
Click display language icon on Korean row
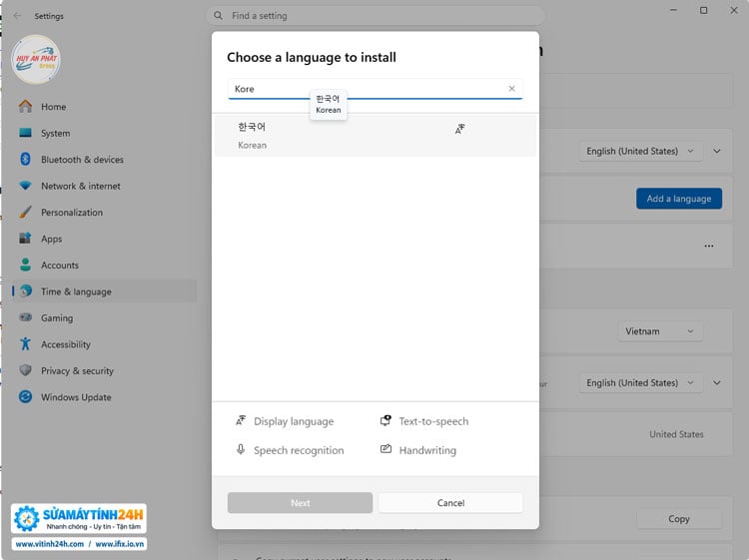coord(459,129)
